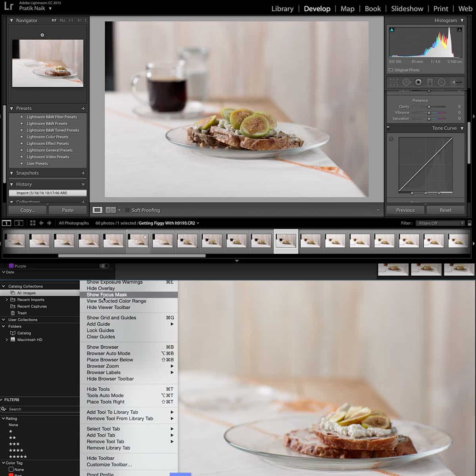The width and height of the screenshot is (476, 476).
Task: Click the forward navigation arrow above the filmstrip
Action: (x=49, y=223)
